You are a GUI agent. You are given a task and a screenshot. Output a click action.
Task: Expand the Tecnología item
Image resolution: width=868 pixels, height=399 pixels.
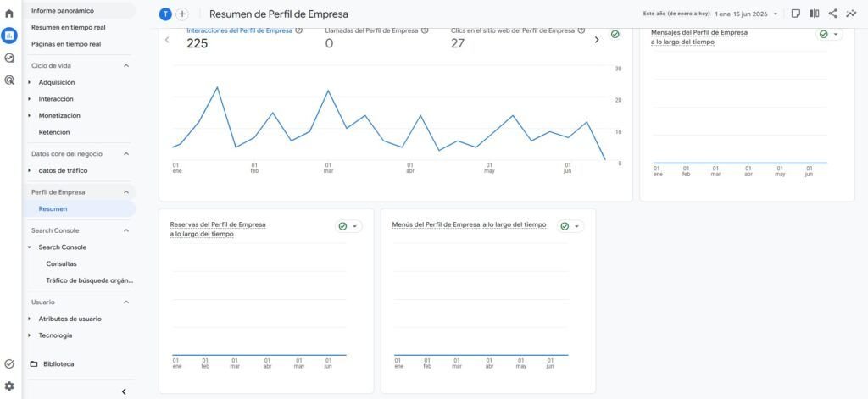click(30, 335)
